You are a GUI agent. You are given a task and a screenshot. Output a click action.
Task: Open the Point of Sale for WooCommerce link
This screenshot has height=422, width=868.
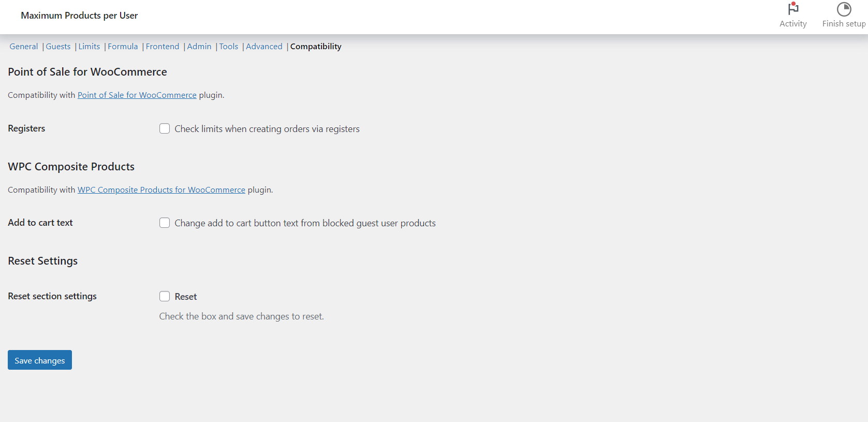pyautogui.click(x=137, y=95)
